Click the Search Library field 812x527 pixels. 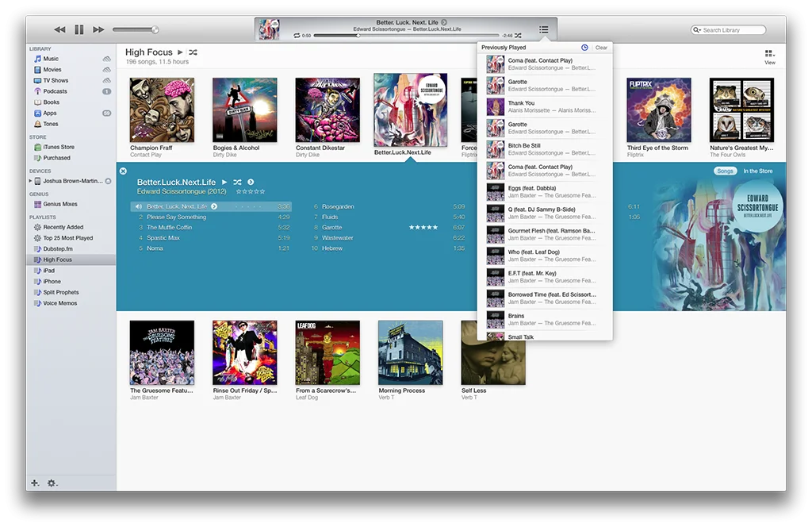pyautogui.click(x=729, y=30)
